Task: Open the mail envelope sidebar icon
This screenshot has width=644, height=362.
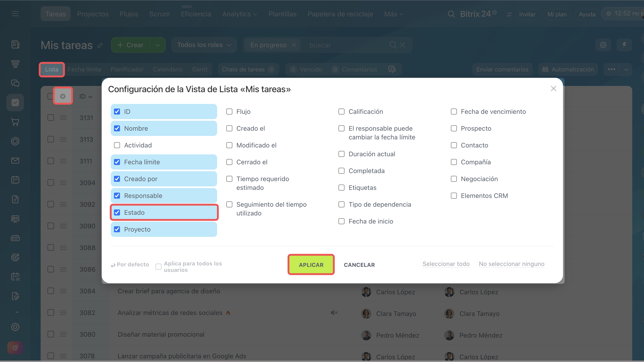Action: [x=15, y=161]
